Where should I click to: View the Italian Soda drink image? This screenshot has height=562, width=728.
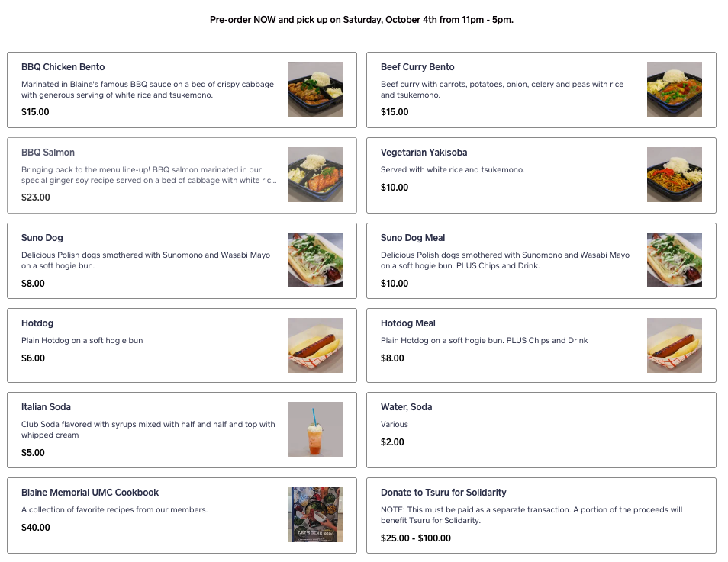click(315, 429)
